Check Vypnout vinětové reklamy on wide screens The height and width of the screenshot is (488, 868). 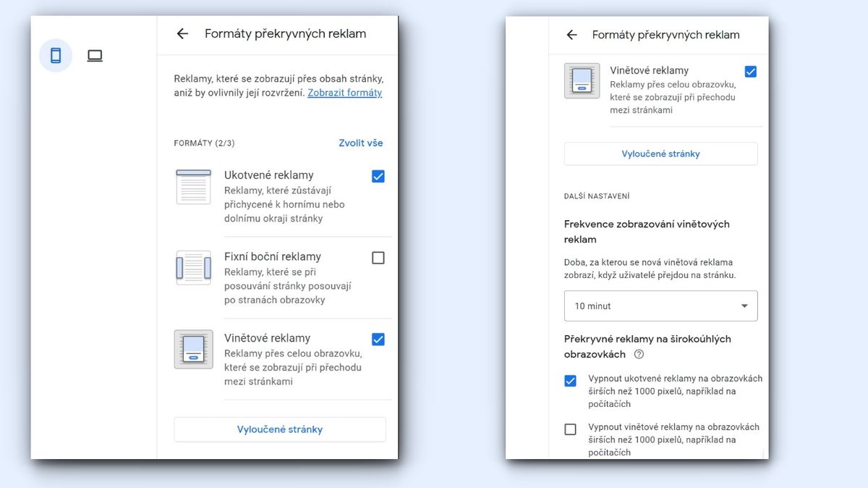(570, 429)
